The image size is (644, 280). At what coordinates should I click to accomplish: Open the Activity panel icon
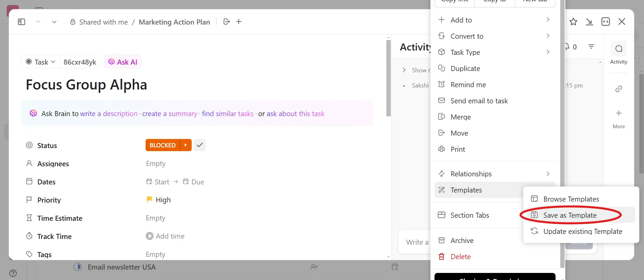619,49
